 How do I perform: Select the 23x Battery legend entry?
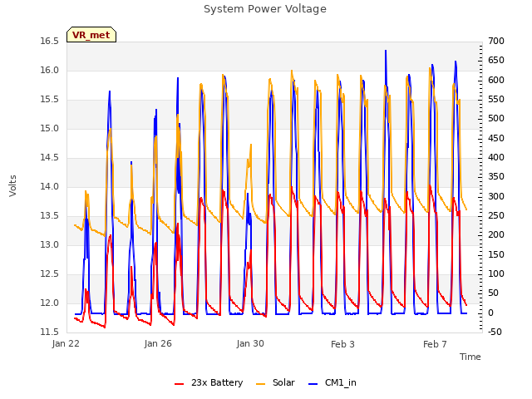(x=209, y=382)
